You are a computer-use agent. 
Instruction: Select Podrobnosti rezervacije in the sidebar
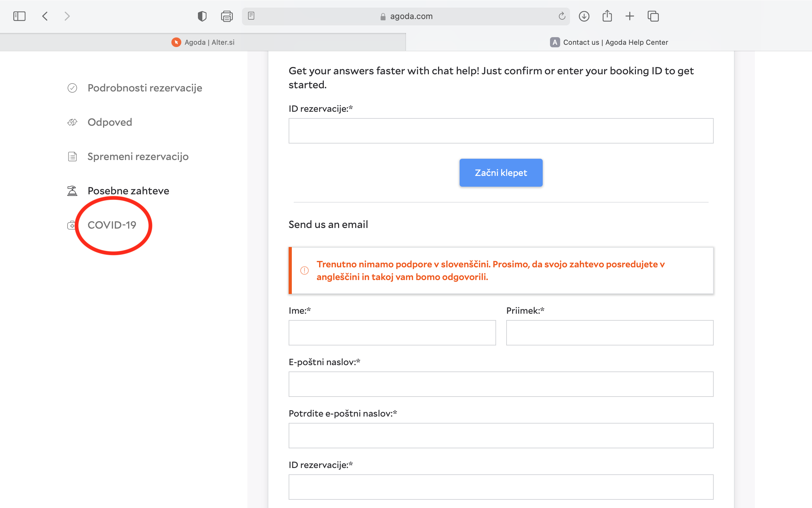[x=145, y=88]
